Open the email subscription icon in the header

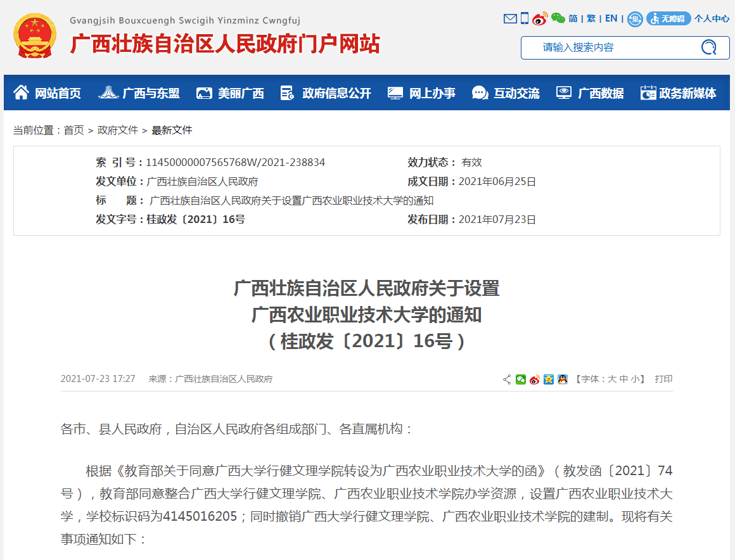click(x=510, y=18)
